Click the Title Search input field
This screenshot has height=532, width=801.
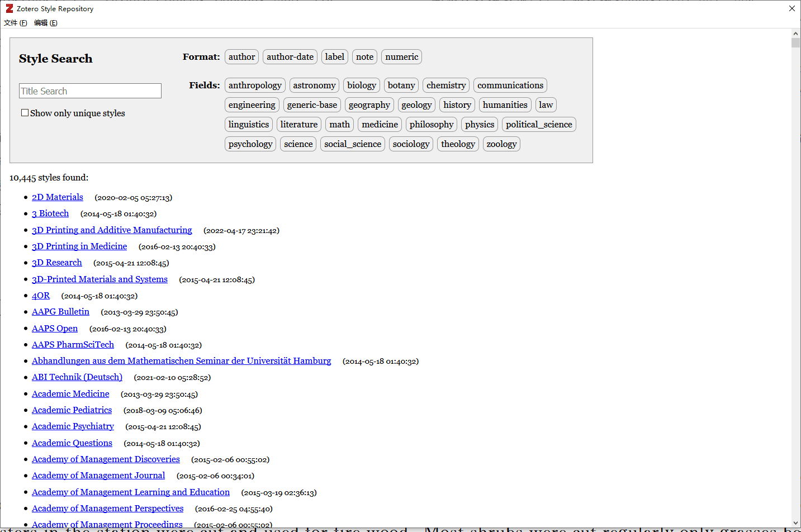pos(90,91)
